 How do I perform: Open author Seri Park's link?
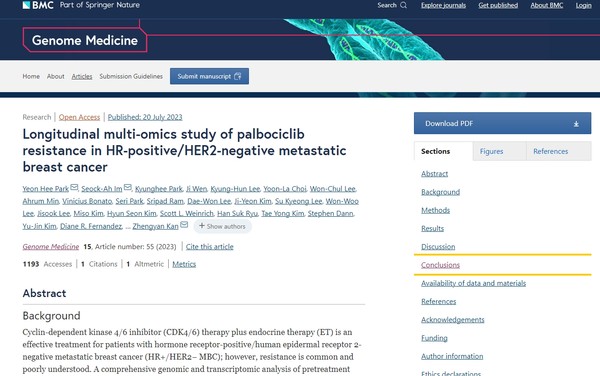coord(129,201)
